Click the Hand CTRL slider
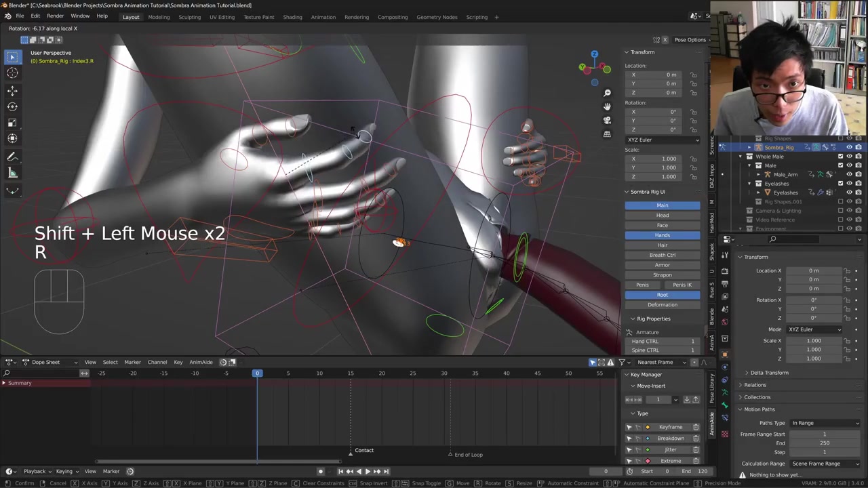 (662, 341)
